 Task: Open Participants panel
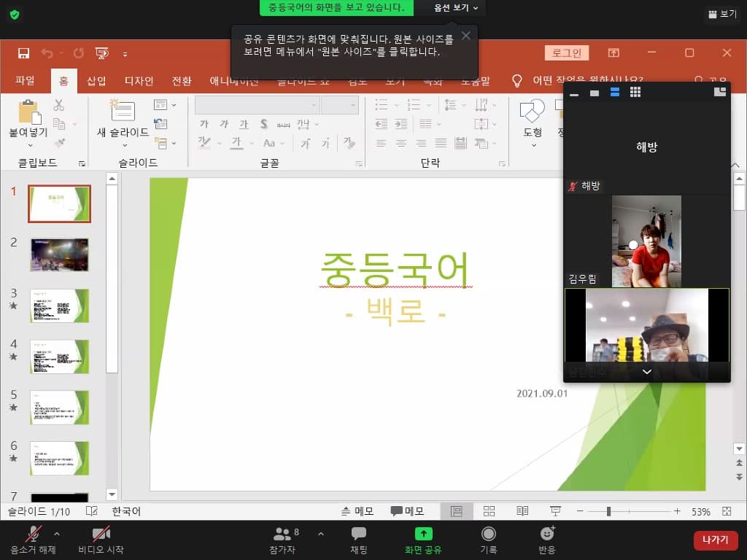[x=283, y=540]
